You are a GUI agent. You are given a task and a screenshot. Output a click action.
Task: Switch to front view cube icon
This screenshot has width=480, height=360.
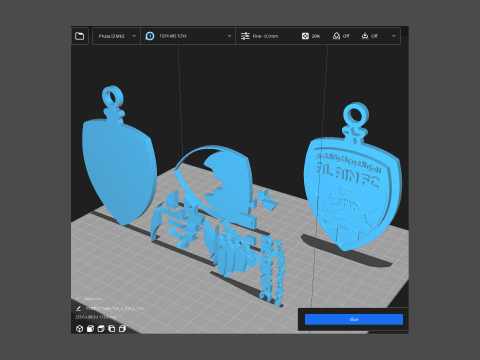pos(90,329)
